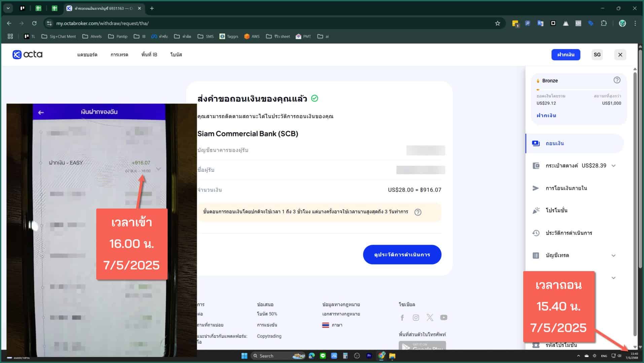Open File Explorer from taskbar
Screen dimensions: 644x363
392,356
